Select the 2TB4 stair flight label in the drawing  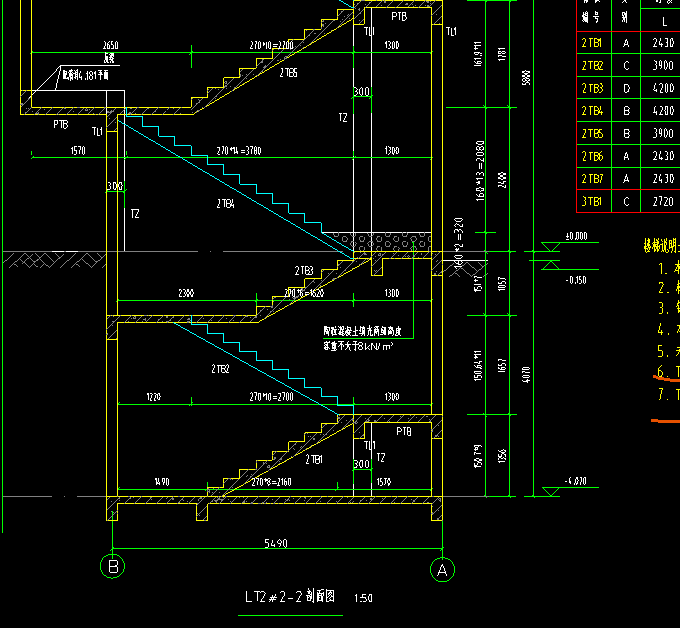226,203
